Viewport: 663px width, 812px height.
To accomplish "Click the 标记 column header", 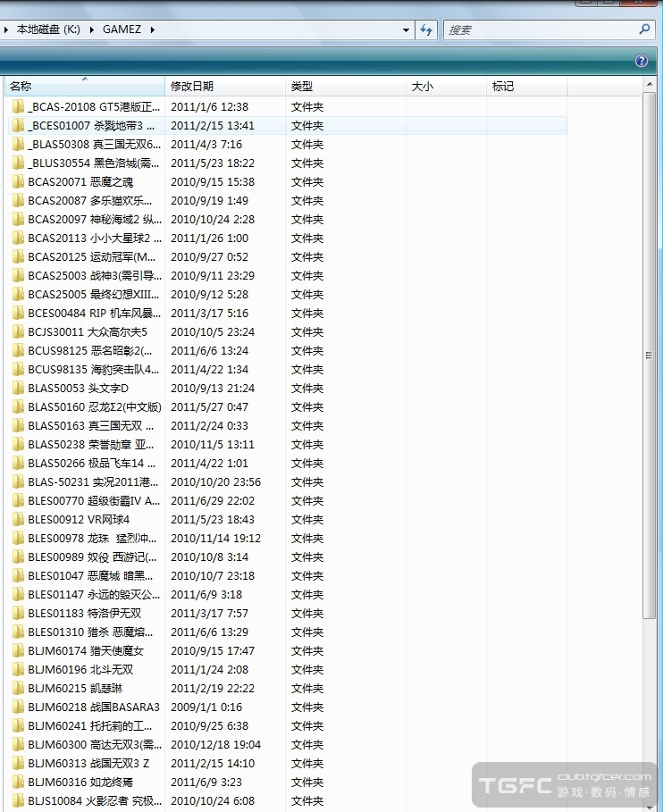I will point(525,87).
